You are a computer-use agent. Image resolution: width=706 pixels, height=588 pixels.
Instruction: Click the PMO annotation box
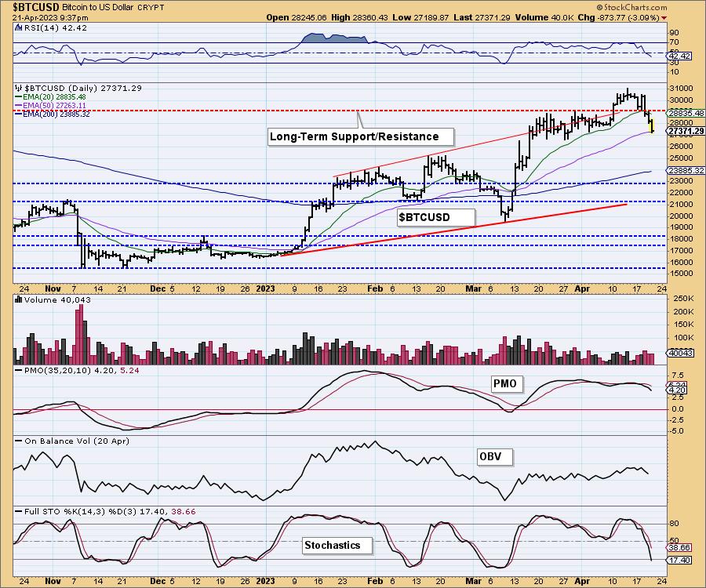pyautogui.click(x=505, y=383)
